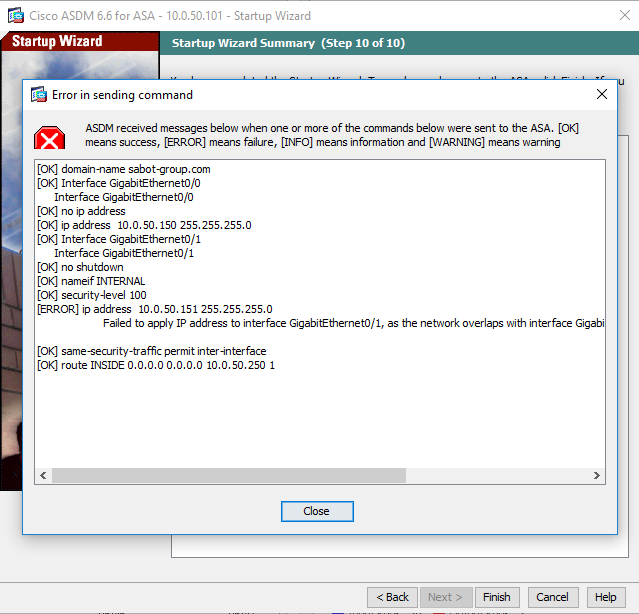Click the Cisco ASDM icon in main title bar
This screenshot has width=639, height=614.
16,15
